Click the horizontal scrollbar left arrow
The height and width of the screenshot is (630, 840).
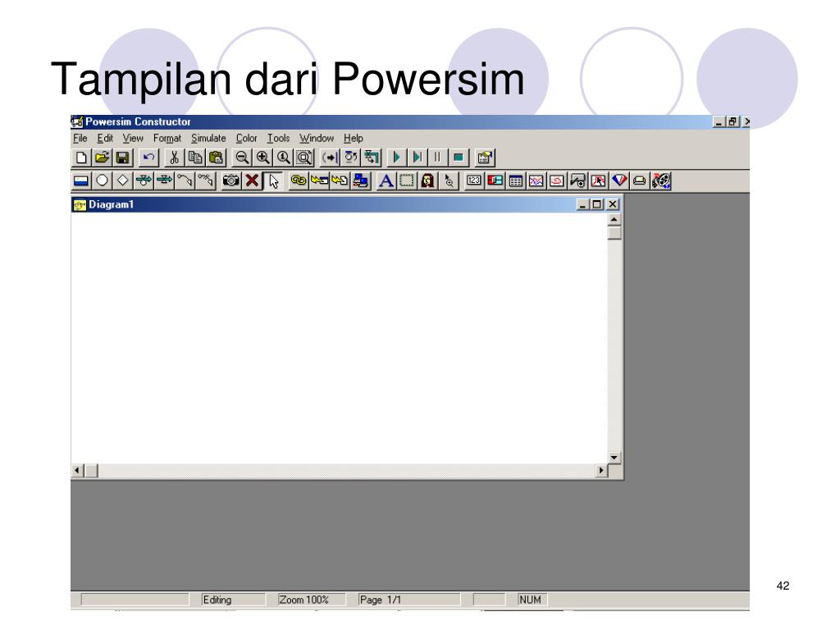(x=77, y=470)
